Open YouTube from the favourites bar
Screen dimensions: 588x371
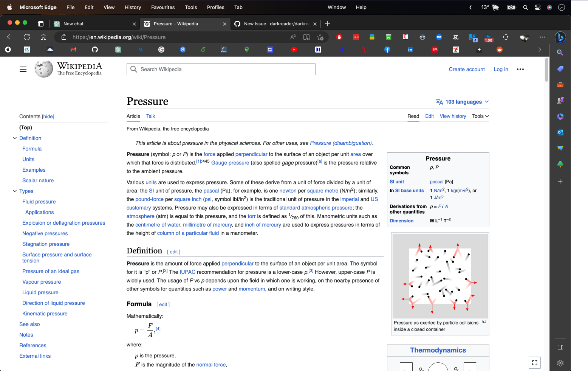[x=294, y=50]
